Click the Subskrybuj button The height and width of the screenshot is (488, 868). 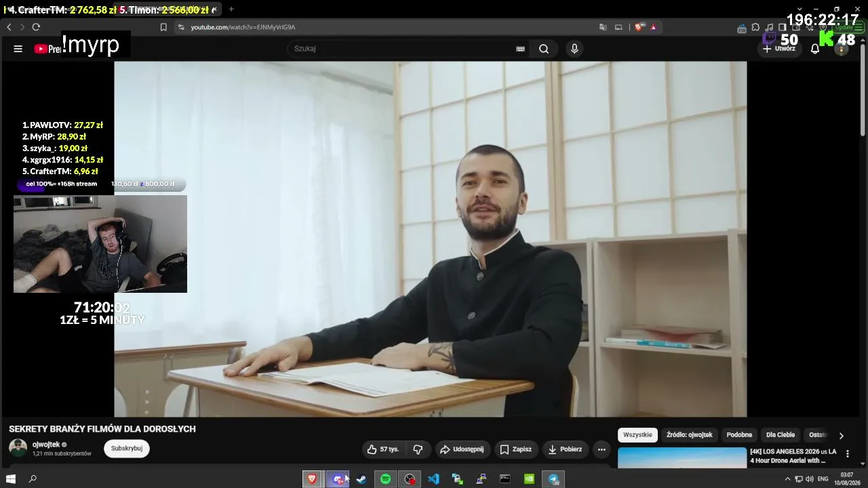pyautogui.click(x=127, y=449)
